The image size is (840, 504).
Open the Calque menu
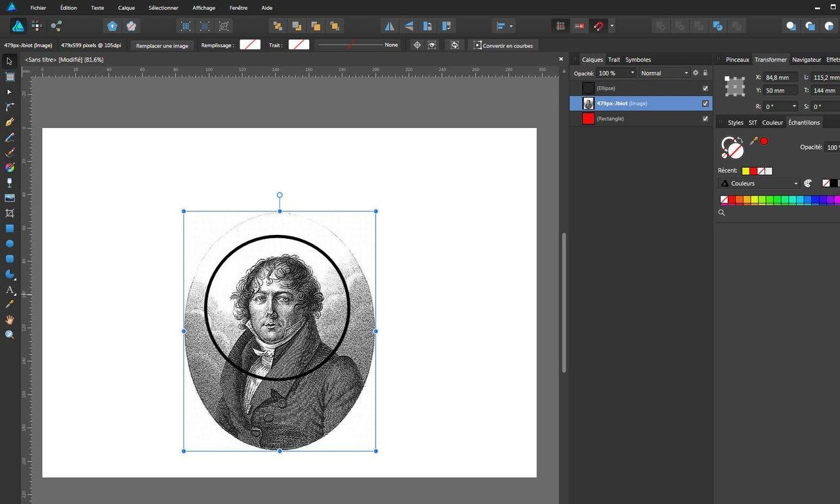127,8
